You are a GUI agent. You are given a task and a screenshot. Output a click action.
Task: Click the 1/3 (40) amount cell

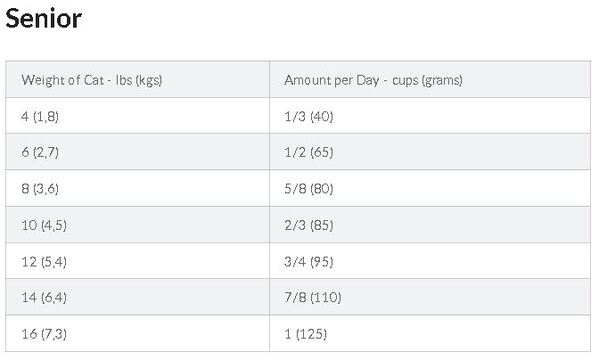(430, 116)
